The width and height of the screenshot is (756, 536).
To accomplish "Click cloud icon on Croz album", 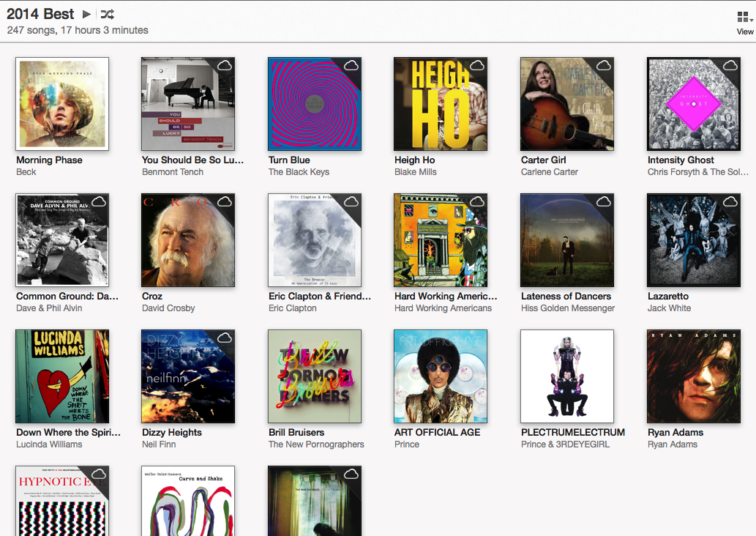I will tap(225, 201).
